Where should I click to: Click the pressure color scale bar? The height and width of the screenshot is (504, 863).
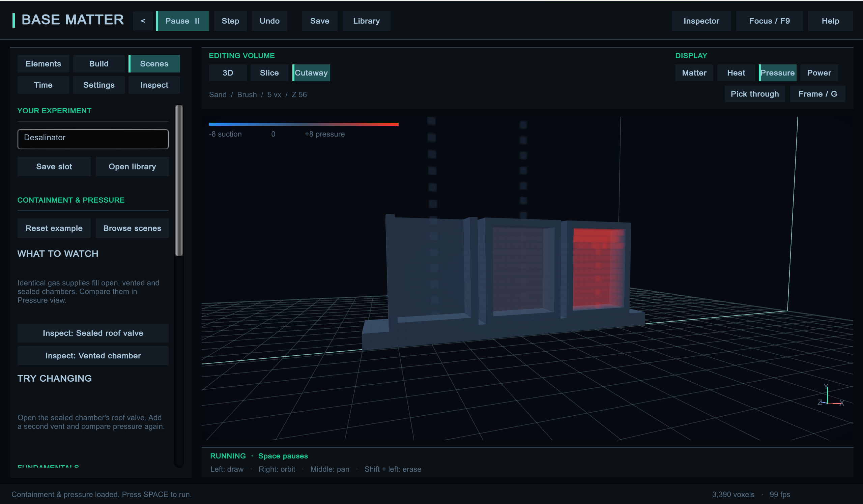304,124
